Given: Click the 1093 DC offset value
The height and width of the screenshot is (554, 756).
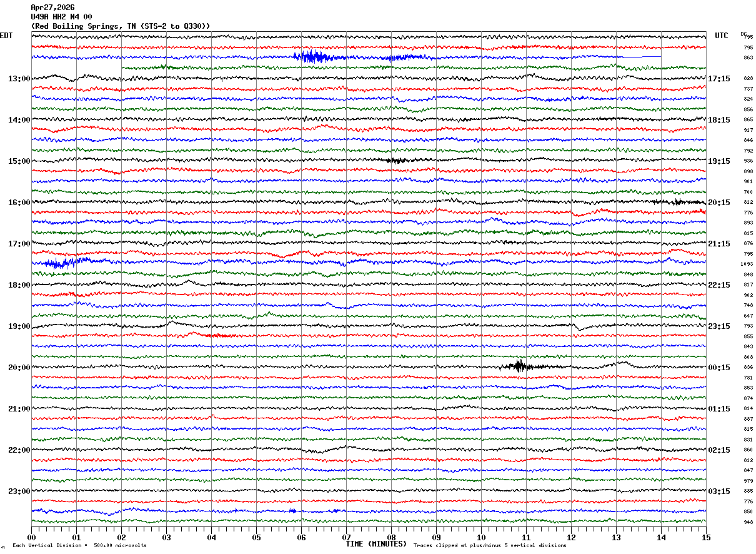Looking at the screenshot, I should (x=747, y=264).
